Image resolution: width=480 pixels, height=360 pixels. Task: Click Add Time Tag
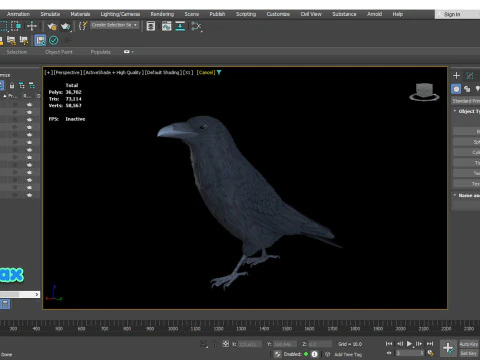click(348, 355)
